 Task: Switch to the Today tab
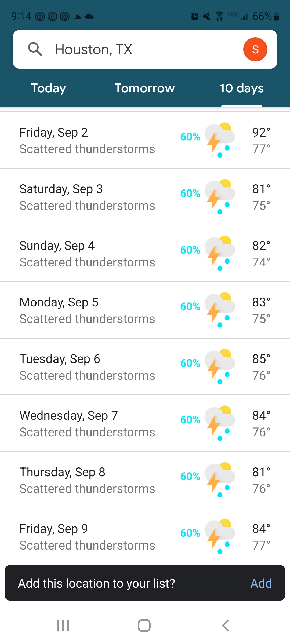click(48, 88)
